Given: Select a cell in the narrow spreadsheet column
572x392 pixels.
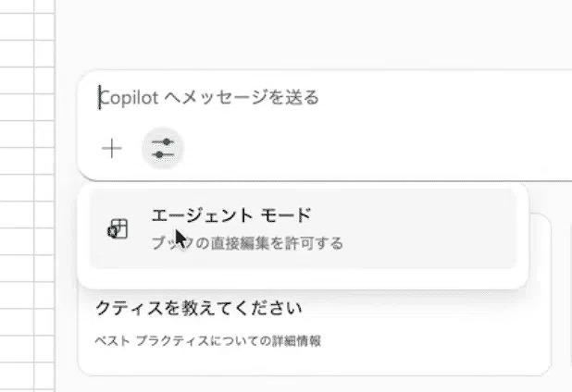Looking at the screenshot, I should [x=44, y=185].
